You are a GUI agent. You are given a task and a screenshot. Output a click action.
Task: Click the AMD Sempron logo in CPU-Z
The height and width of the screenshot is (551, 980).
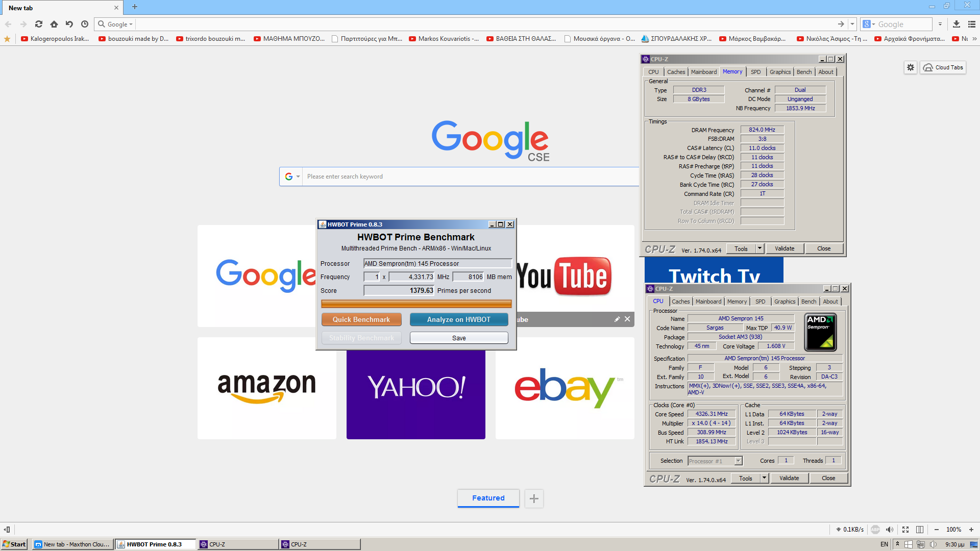820,333
